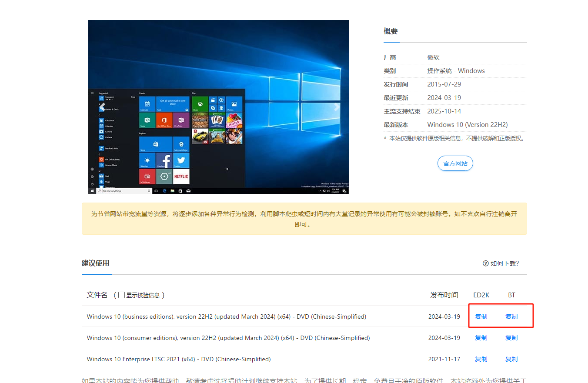Copy BT link for consumer editions row
588x383 pixels.
coord(511,338)
